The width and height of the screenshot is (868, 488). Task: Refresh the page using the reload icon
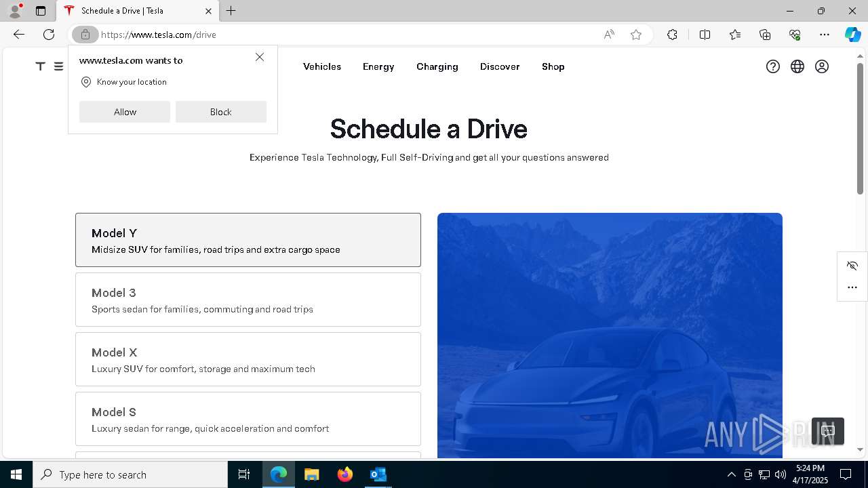coord(49,35)
